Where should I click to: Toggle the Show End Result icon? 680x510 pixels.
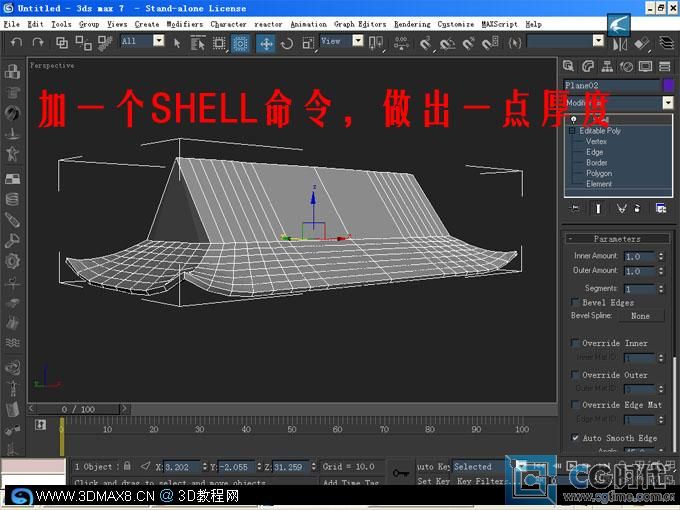[x=598, y=209]
